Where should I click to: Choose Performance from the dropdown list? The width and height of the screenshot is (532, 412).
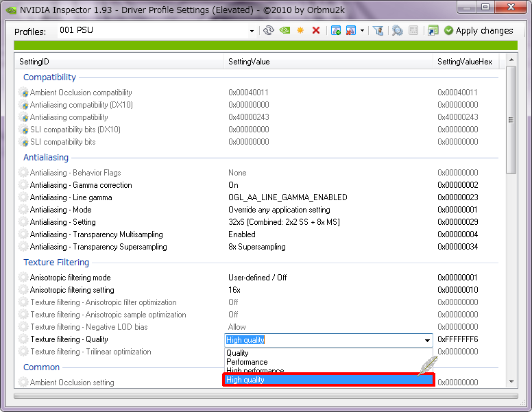click(328, 362)
